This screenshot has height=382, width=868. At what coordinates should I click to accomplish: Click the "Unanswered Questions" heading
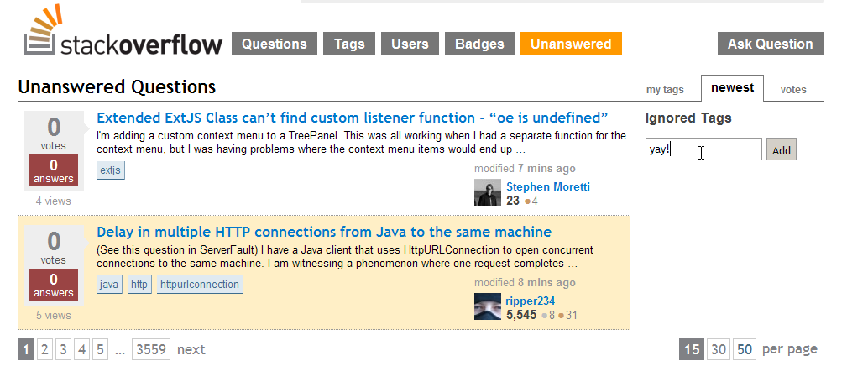point(117,87)
